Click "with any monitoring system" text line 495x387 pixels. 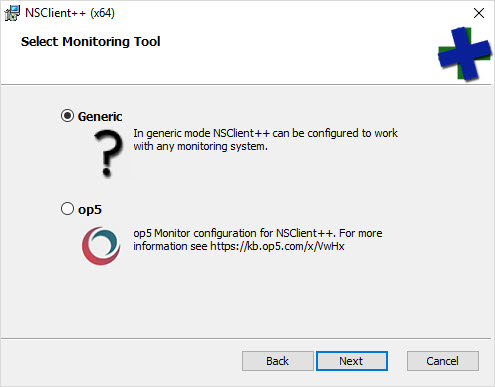200,146
